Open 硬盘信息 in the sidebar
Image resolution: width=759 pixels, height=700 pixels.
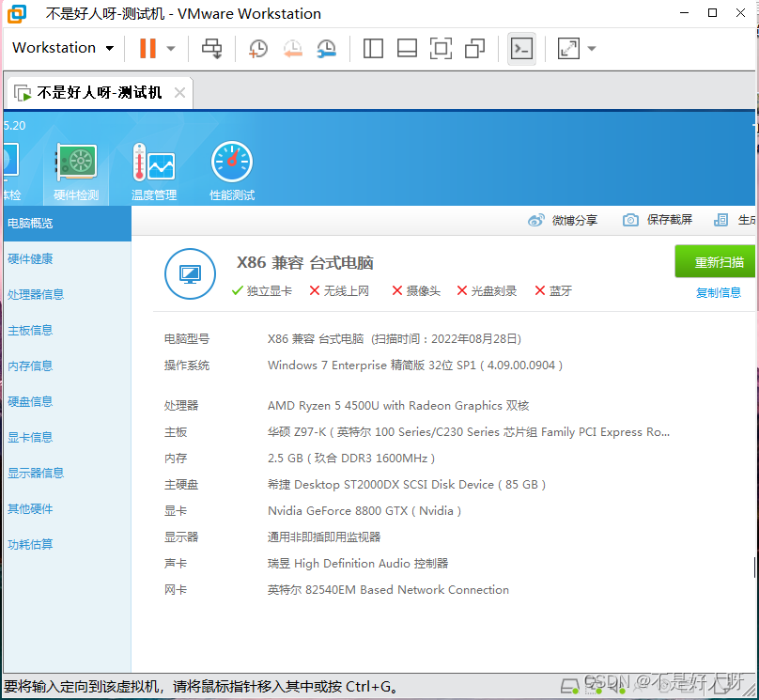(30, 401)
